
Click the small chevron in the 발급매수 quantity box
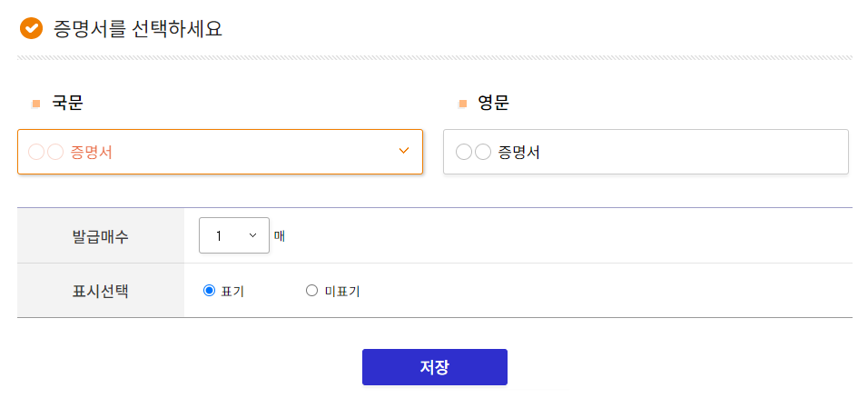point(253,235)
